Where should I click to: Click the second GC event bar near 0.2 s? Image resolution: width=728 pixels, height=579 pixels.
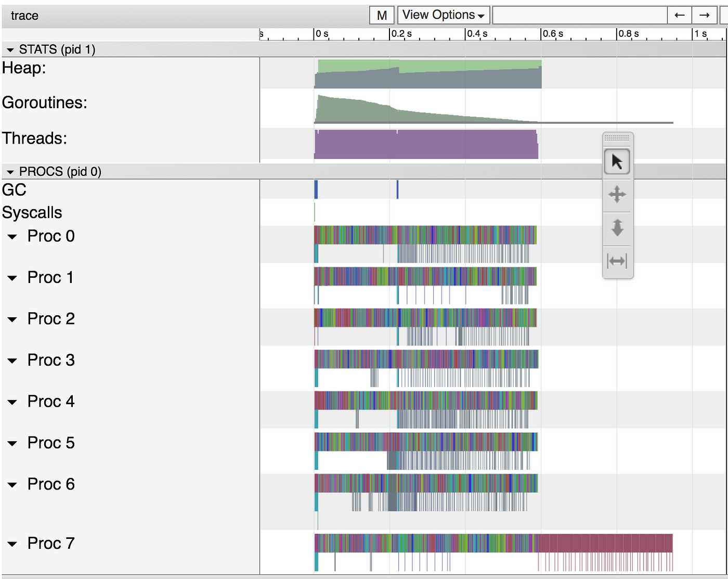click(x=397, y=189)
